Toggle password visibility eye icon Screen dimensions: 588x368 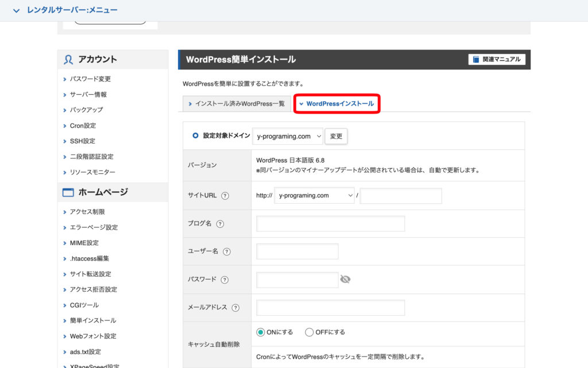(345, 279)
